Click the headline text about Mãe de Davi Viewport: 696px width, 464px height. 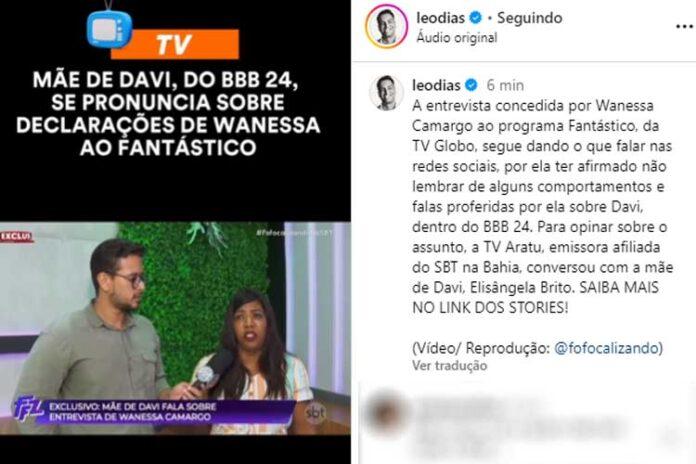[x=168, y=113]
